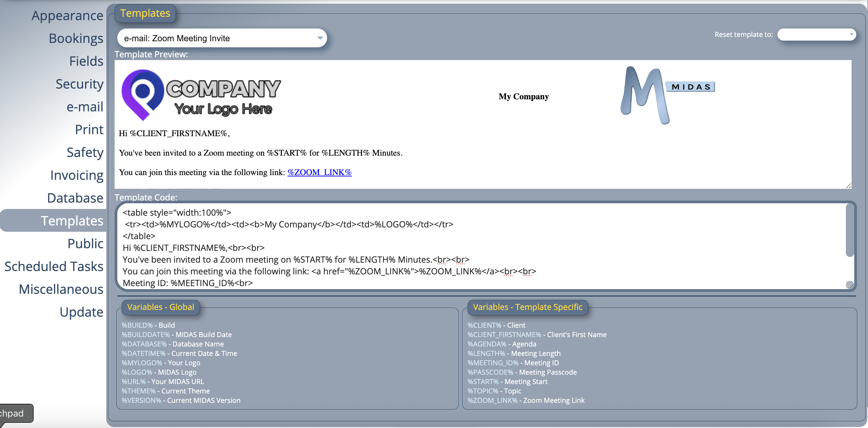The height and width of the screenshot is (428, 868).
Task: Go to Safety settings
Action: coord(85,152)
